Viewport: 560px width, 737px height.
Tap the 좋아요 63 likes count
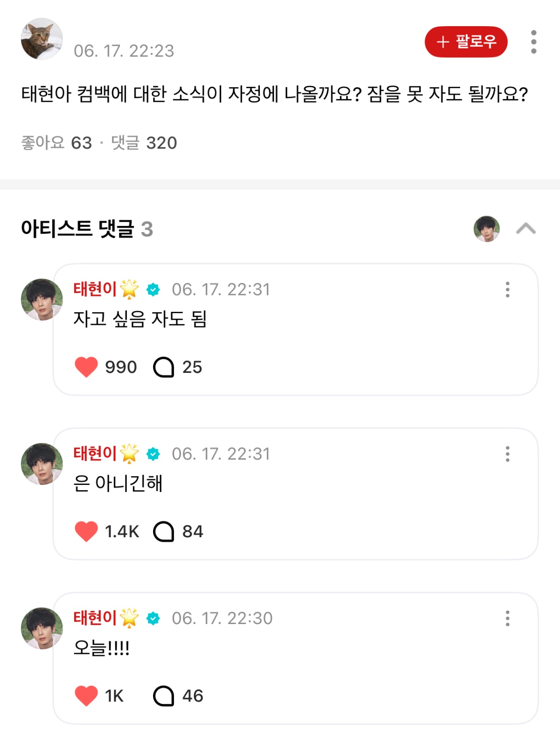point(56,143)
